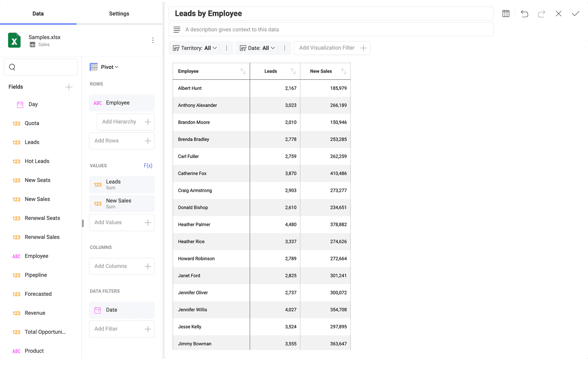The height and width of the screenshot is (374, 588).
Task: Add a new calculated field with plus
Action: pyautogui.click(x=69, y=87)
